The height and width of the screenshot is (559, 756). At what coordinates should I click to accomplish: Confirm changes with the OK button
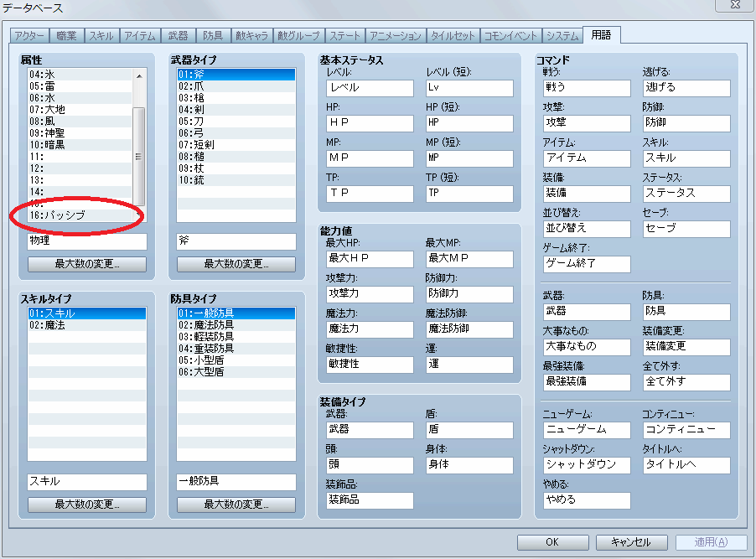click(x=552, y=542)
